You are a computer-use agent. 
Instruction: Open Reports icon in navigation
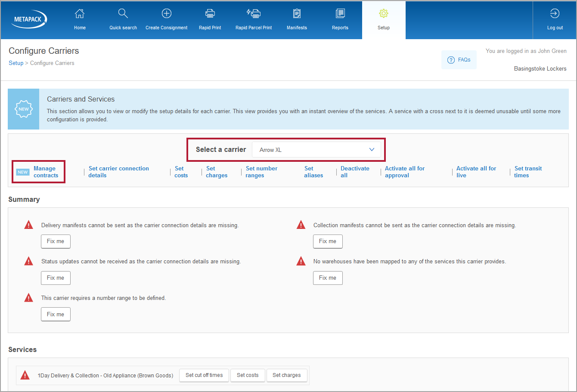pyautogui.click(x=340, y=14)
